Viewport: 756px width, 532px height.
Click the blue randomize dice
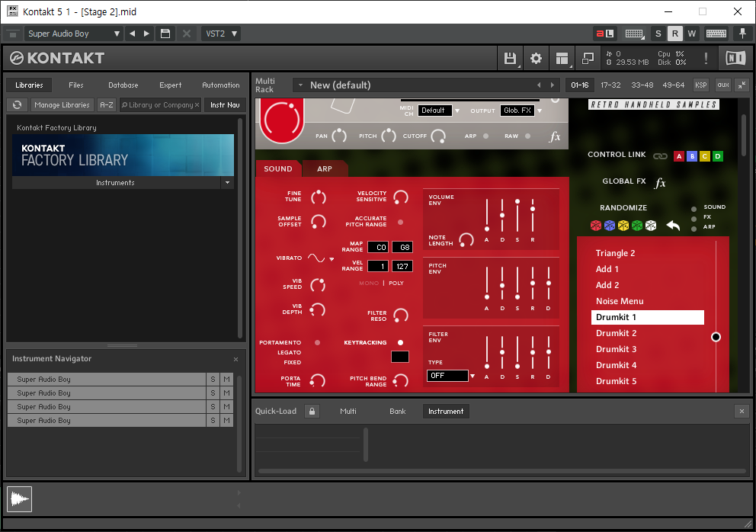tap(610, 226)
